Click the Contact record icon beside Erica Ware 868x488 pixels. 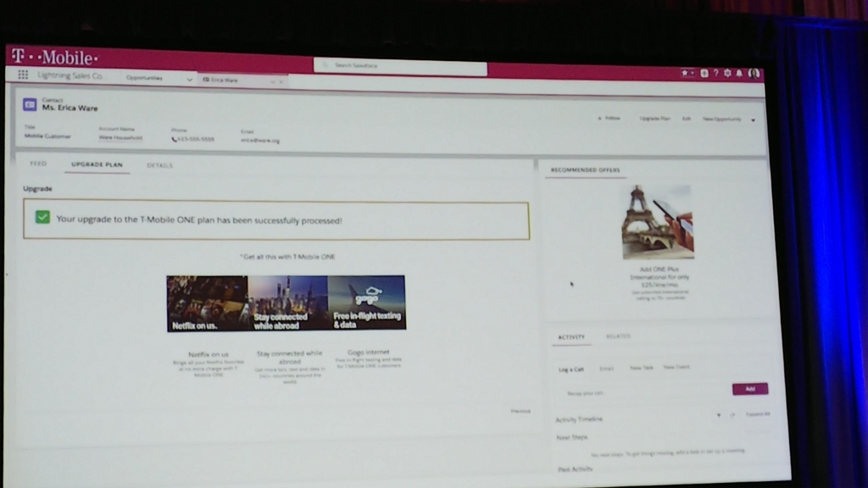tap(30, 104)
